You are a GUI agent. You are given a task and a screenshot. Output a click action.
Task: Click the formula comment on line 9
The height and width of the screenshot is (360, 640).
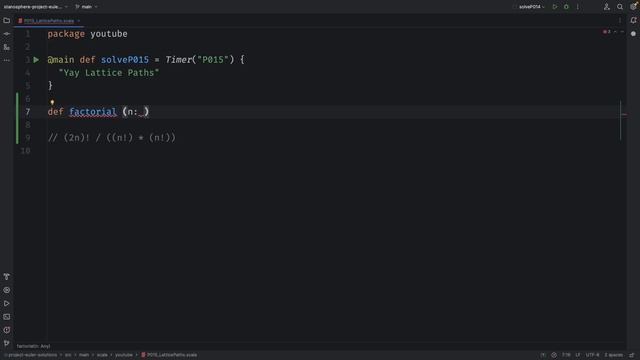tap(112, 138)
